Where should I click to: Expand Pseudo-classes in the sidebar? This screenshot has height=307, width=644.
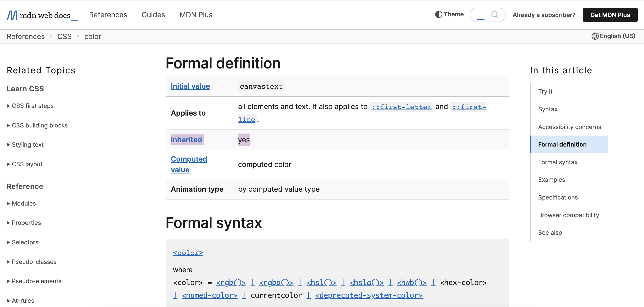click(x=32, y=262)
